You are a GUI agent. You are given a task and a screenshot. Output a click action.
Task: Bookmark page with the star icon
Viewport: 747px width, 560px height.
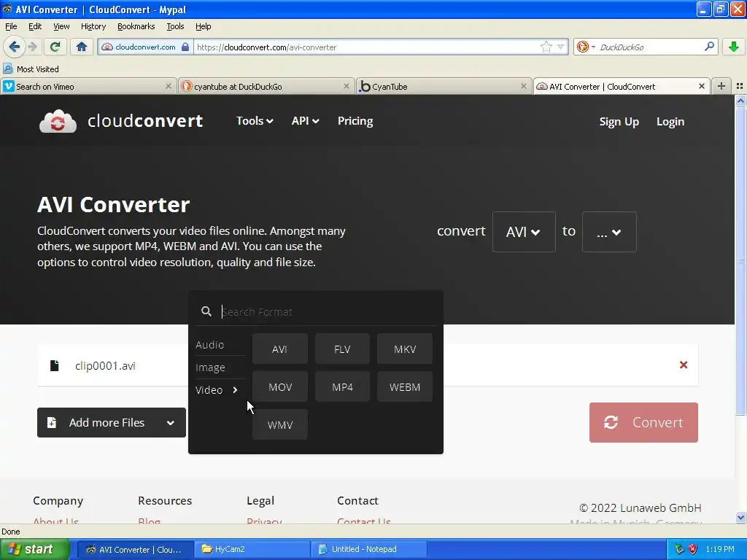coord(546,47)
